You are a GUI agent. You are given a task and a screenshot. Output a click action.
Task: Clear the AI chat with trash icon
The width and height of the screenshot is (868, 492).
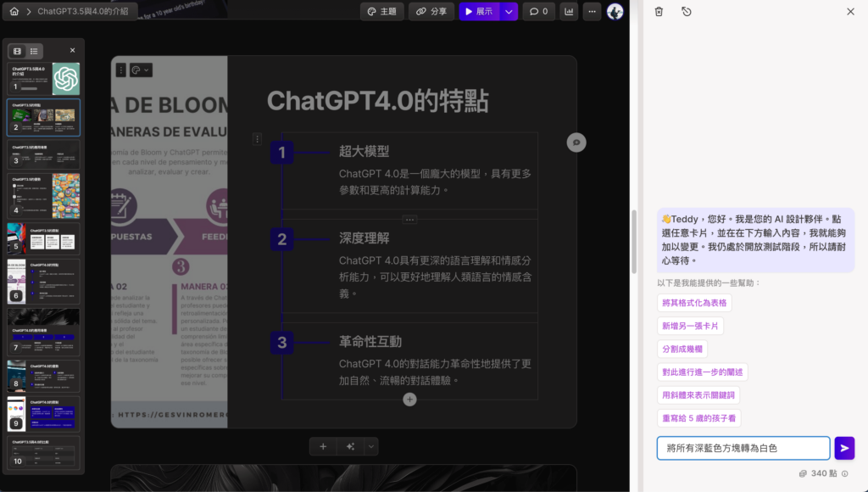tap(659, 12)
